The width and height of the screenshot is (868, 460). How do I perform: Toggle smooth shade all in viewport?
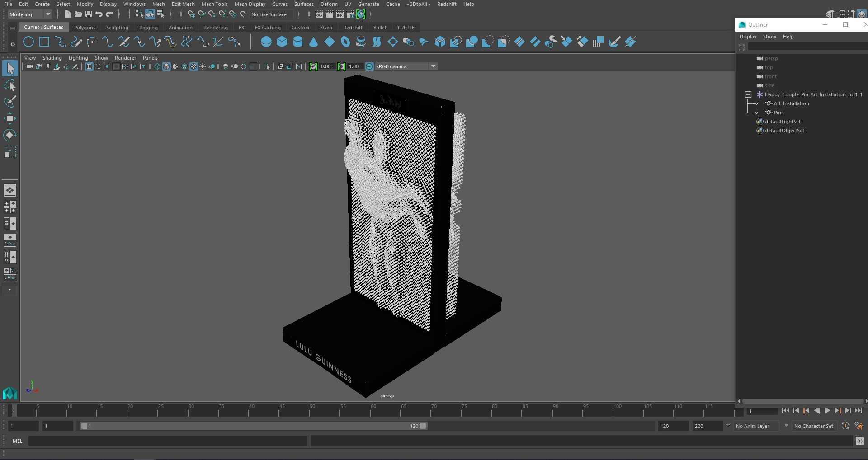click(166, 66)
